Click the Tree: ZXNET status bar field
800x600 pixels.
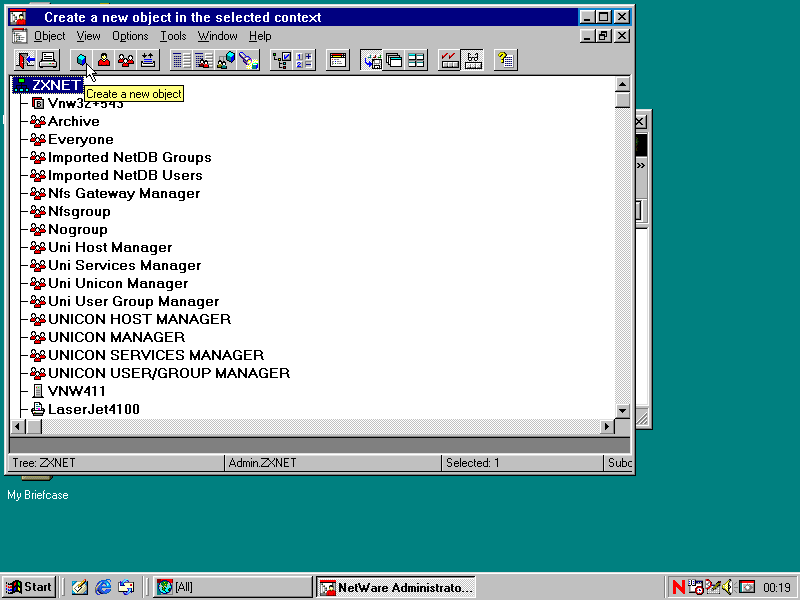click(117, 463)
